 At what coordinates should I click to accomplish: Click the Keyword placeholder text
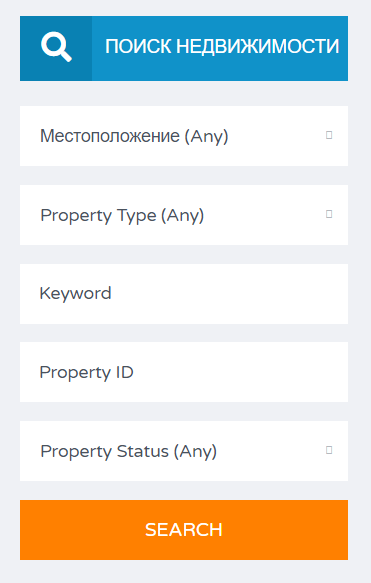point(75,294)
